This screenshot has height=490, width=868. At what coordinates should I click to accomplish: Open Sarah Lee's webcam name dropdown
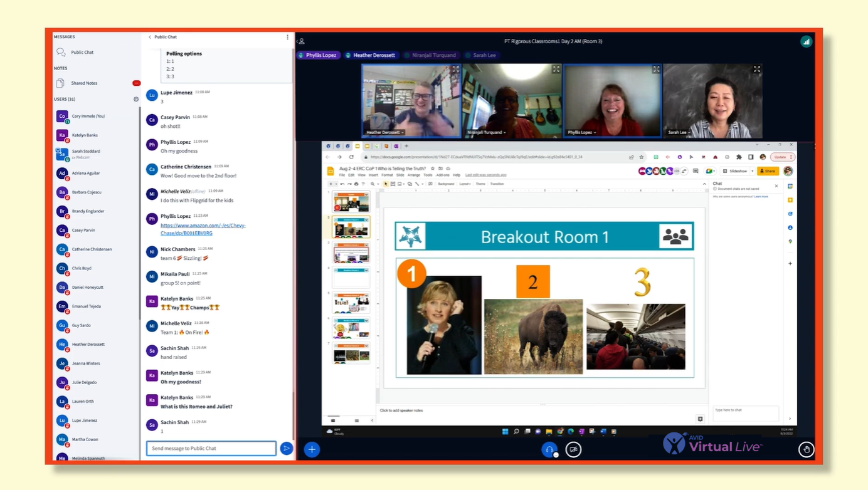[679, 132]
